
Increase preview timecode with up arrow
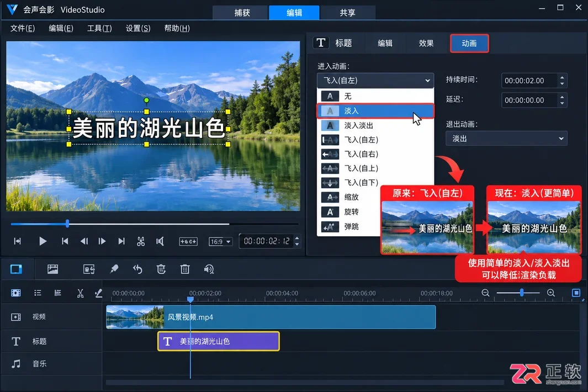click(x=297, y=238)
